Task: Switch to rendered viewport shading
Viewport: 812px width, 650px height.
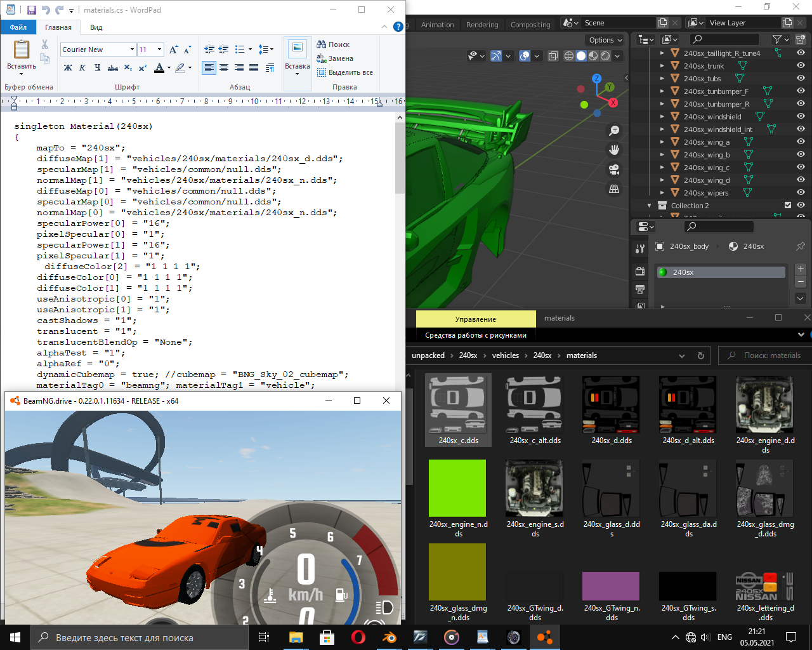Action: click(x=605, y=56)
